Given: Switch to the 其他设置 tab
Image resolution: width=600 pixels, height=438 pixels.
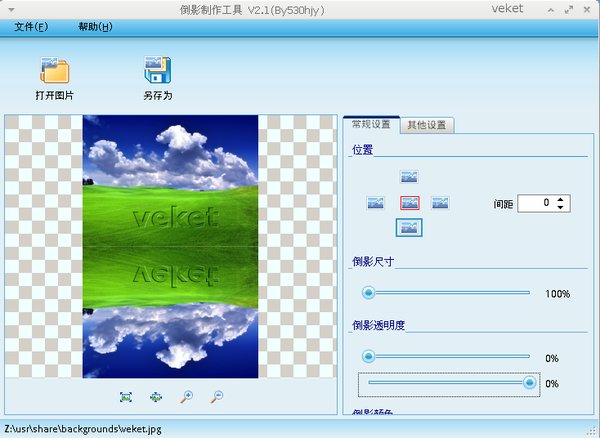Looking at the screenshot, I should click(x=427, y=125).
